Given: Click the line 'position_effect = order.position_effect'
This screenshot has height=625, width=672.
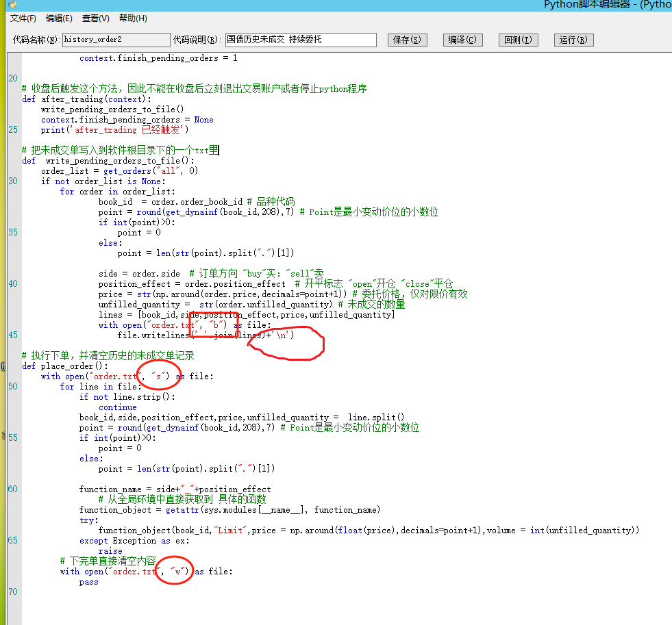Looking at the screenshot, I should point(192,284).
